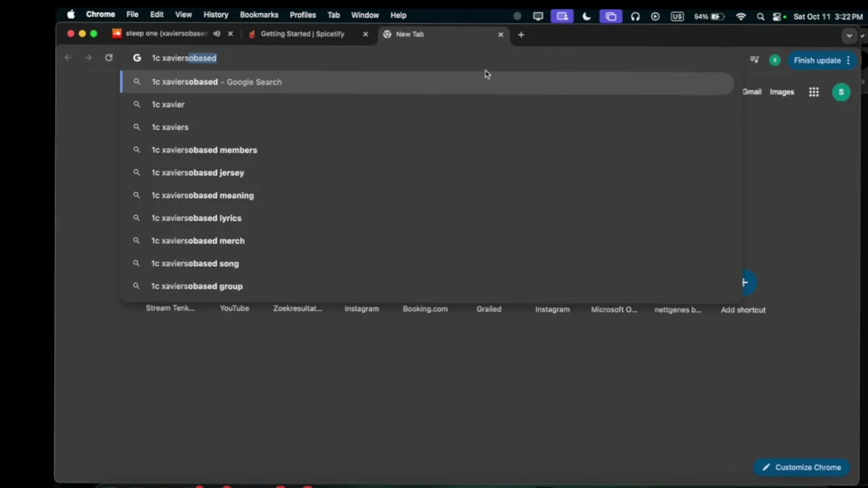Open Chrome three-dot menu
Image resolution: width=868 pixels, height=488 pixels.
point(848,60)
